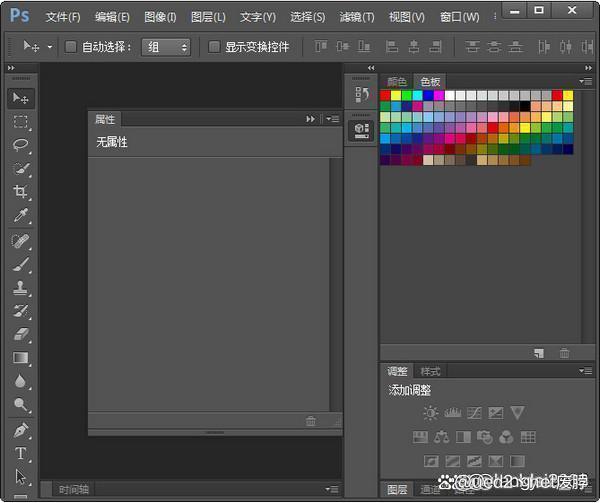Click the red swatch in the top row
Screen dimensions: 600x503
386,95
